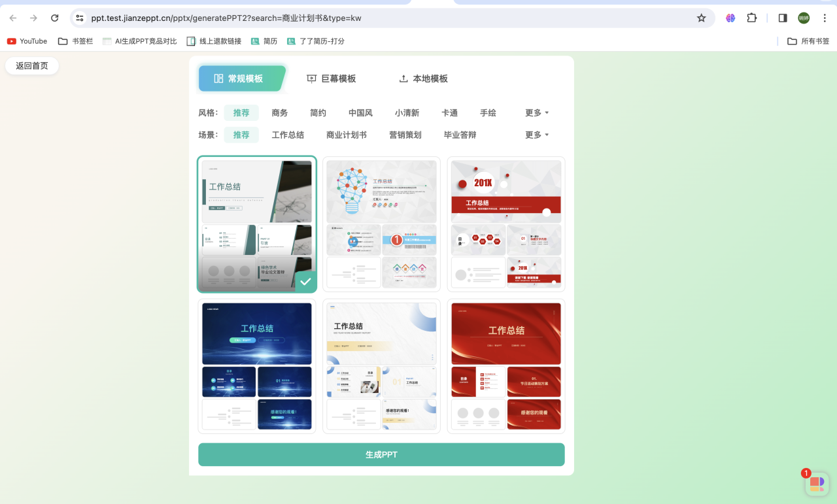Open the Extensions puzzle icon
837x504 pixels.
tap(752, 18)
